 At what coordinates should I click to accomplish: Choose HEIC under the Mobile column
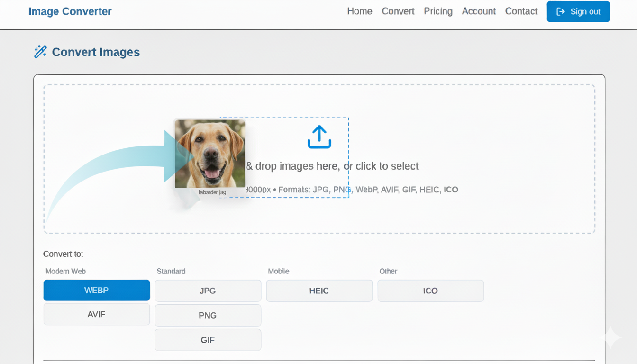319,291
